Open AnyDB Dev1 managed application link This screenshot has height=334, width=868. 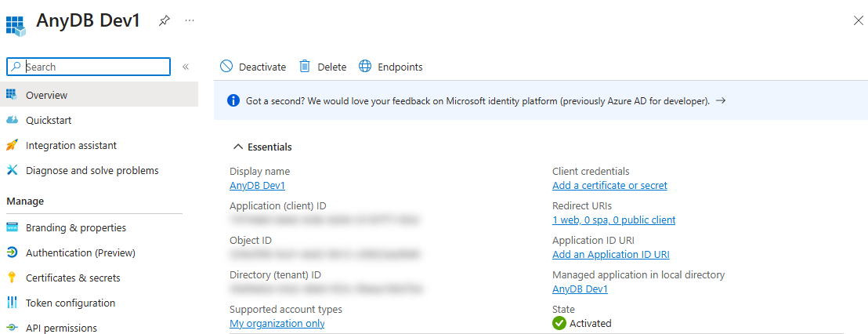point(580,289)
